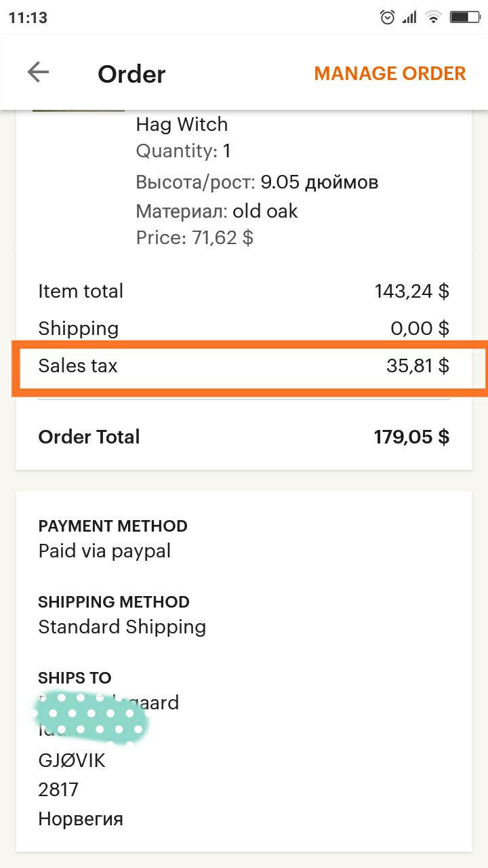488x868 pixels.
Task: Tap the battery indicator icon
Action: [464, 17]
